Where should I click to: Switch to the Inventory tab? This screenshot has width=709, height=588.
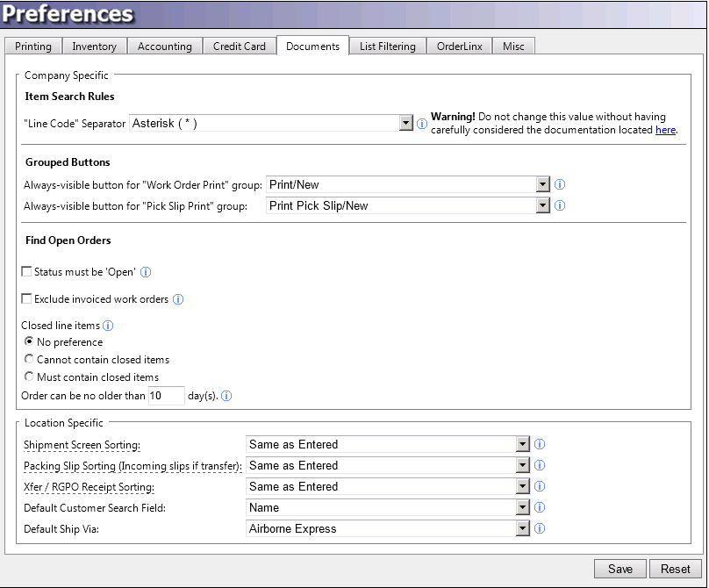(x=94, y=47)
